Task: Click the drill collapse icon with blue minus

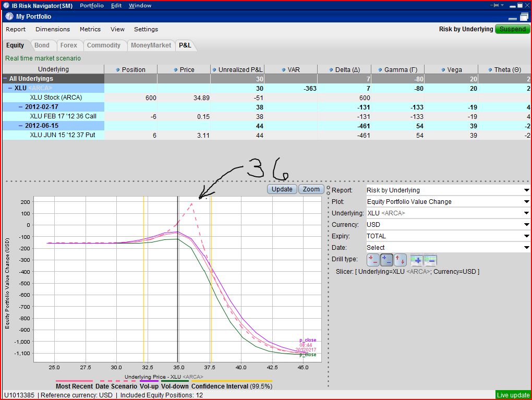Action: (430, 260)
